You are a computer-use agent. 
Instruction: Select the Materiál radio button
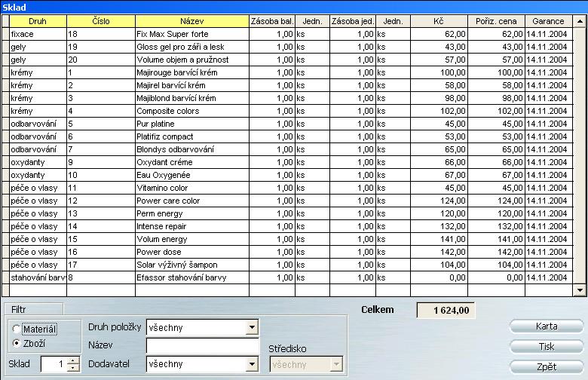(17, 329)
